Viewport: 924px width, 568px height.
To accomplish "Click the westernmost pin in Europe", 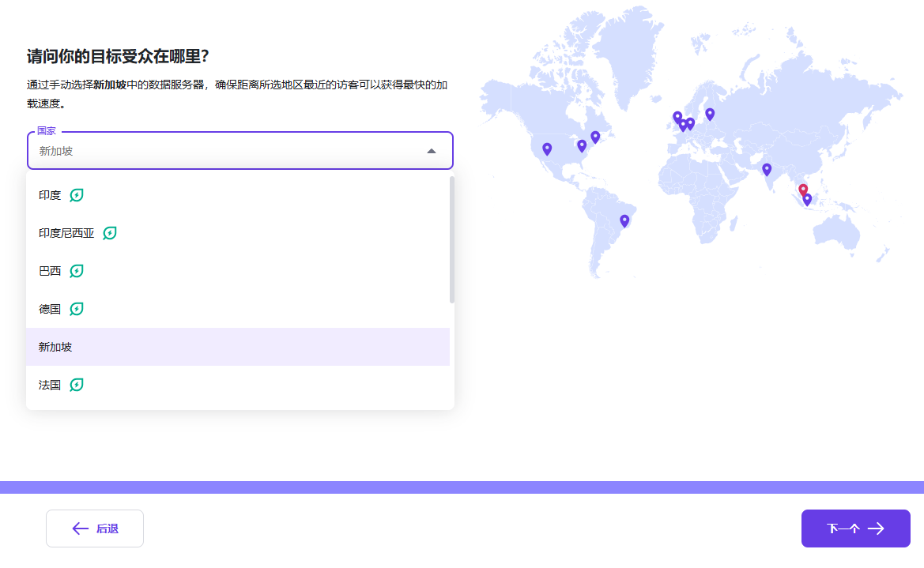I will [677, 117].
